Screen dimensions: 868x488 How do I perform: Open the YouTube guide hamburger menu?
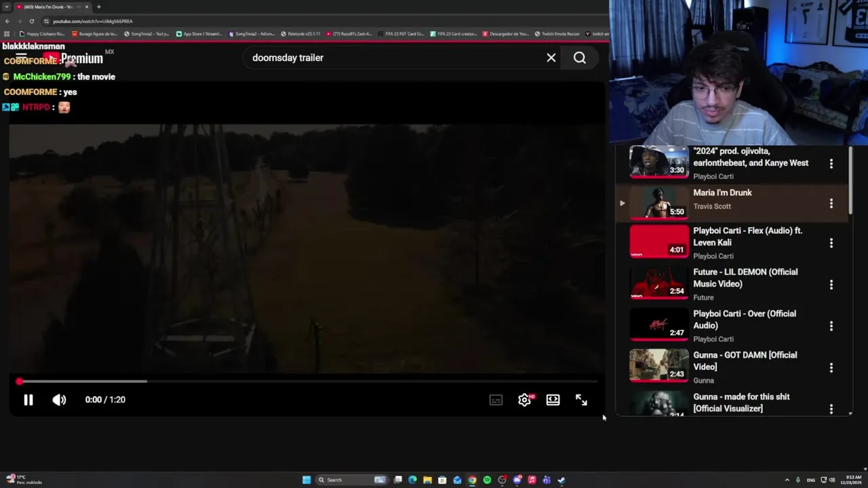tap(21, 58)
